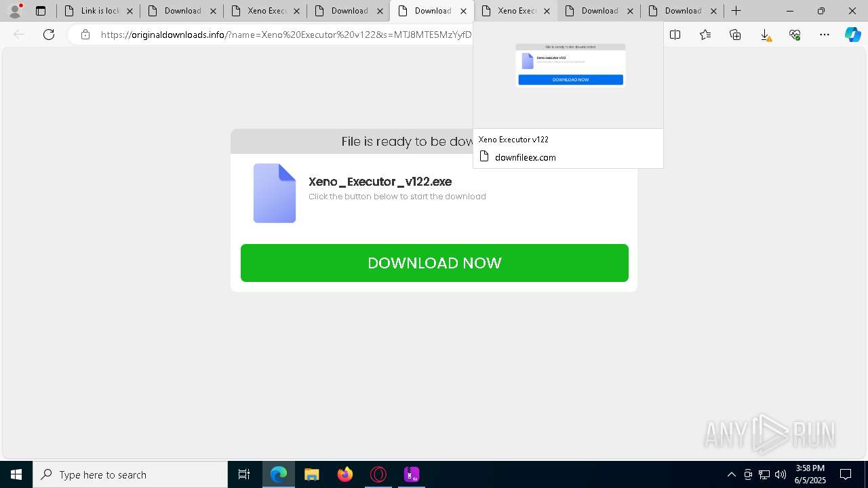This screenshot has height=488, width=868.
Task: Click the Xeno_Executor_v122.exe file name
Action: click(380, 182)
